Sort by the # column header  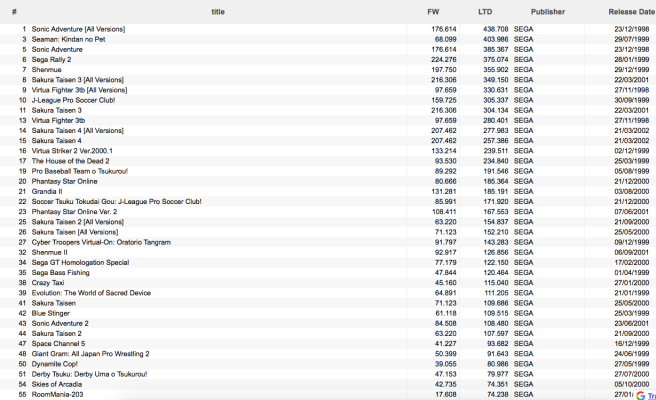click(x=14, y=12)
